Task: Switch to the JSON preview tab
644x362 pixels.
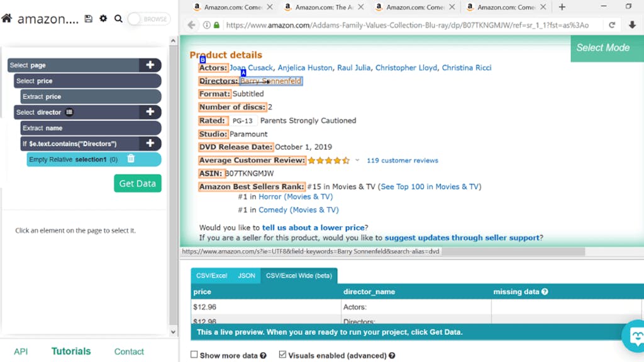Action: pyautogui.click(x=247, y=275)
